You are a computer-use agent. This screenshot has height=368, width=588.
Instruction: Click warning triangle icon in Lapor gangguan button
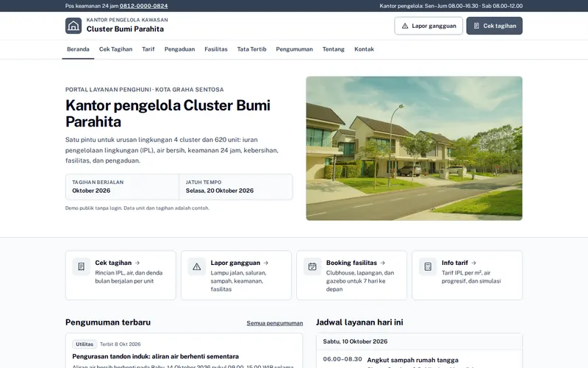(405, 26)
